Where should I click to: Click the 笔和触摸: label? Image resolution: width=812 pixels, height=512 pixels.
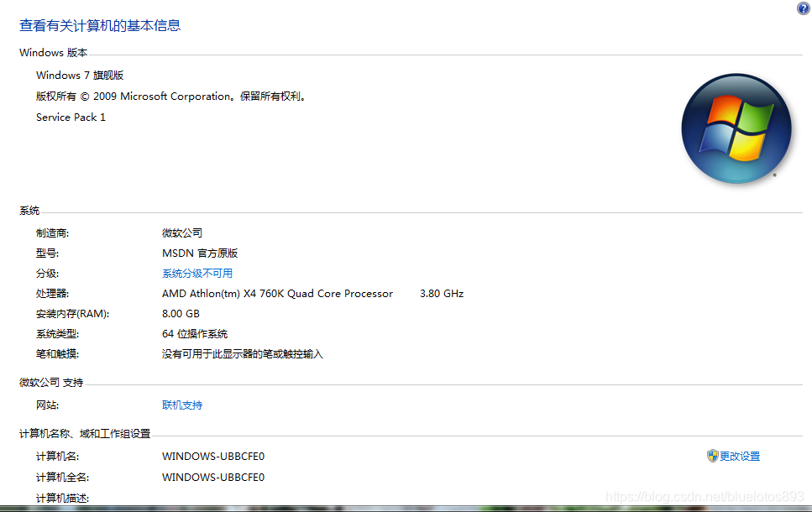(x=57, y=354)
